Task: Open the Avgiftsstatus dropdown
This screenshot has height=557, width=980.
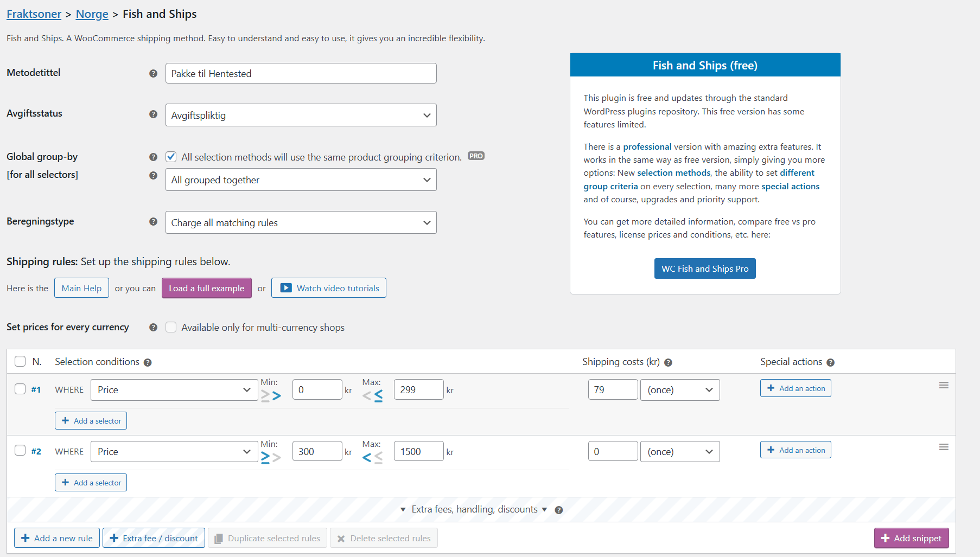Action: tap(301, 115)
